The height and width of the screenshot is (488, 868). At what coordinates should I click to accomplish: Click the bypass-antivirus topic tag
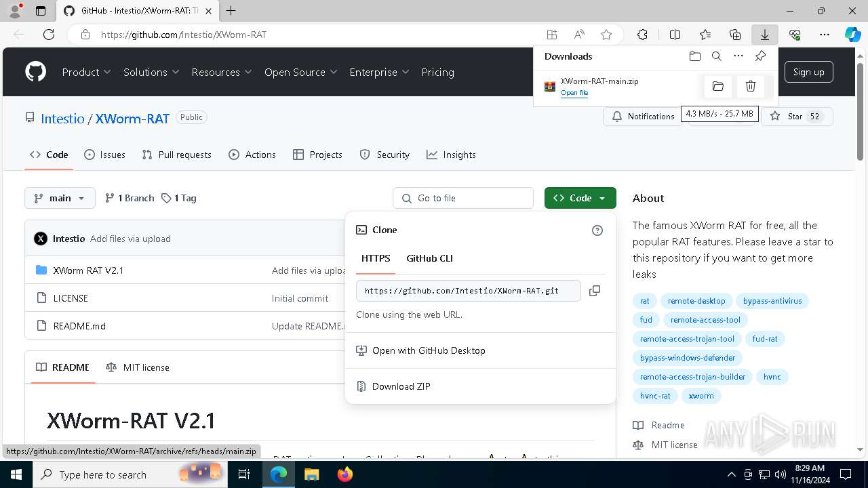772,301
